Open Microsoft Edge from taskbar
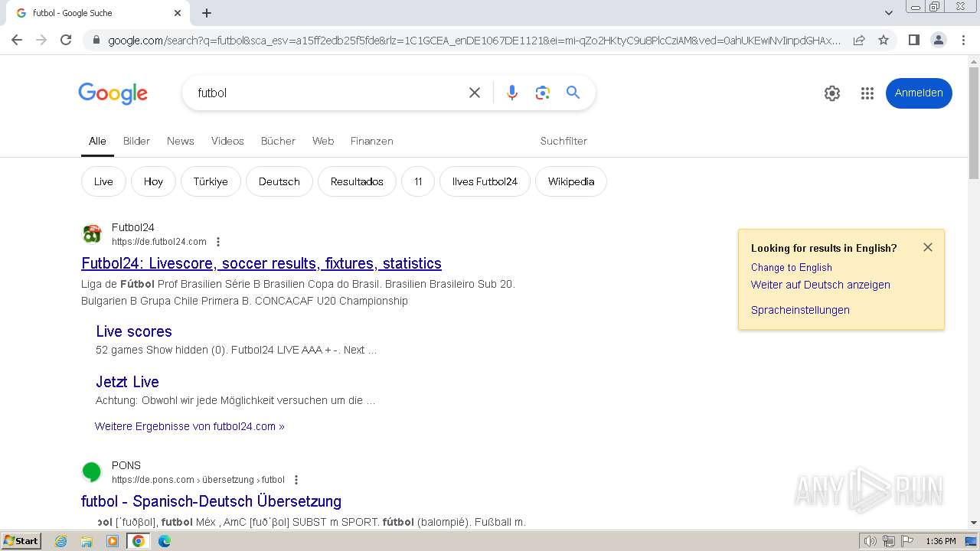Screen dimensions: 980x551 tap(165, 541)
